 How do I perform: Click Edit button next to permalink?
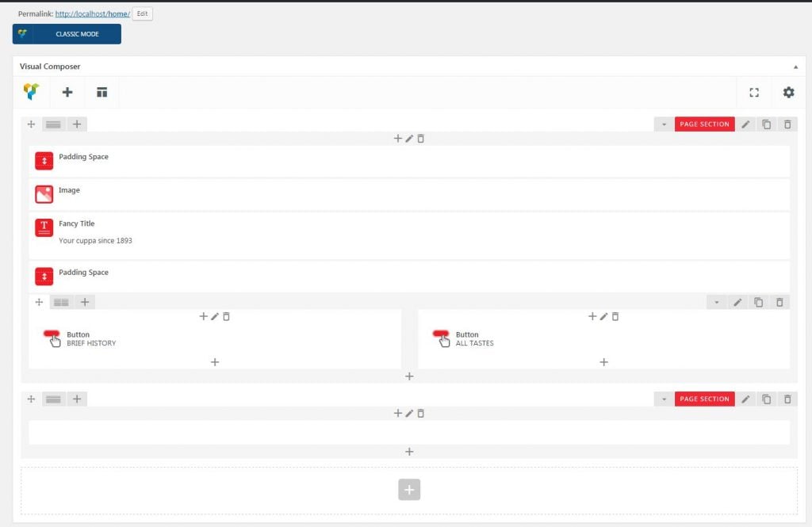point(143,13)
